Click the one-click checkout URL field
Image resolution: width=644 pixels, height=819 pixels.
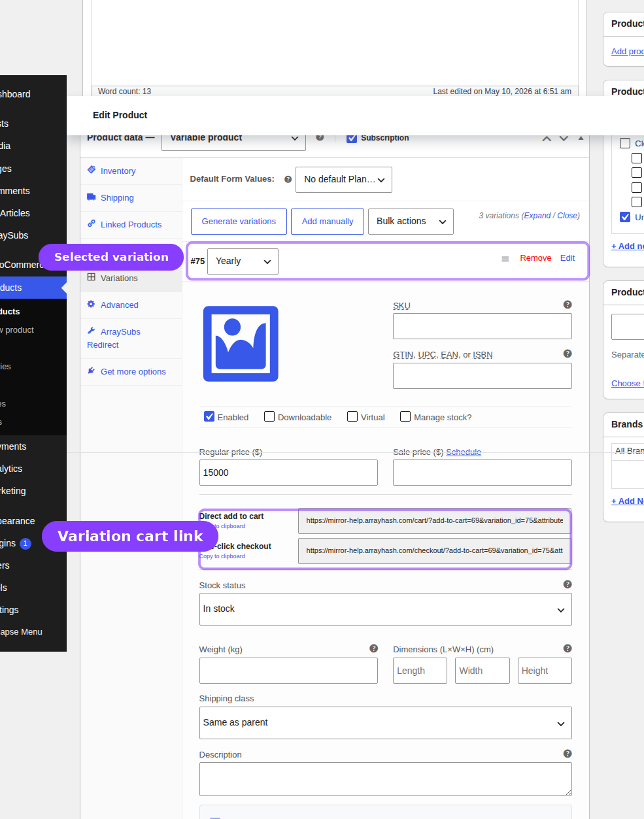click(x=435, y=551)
